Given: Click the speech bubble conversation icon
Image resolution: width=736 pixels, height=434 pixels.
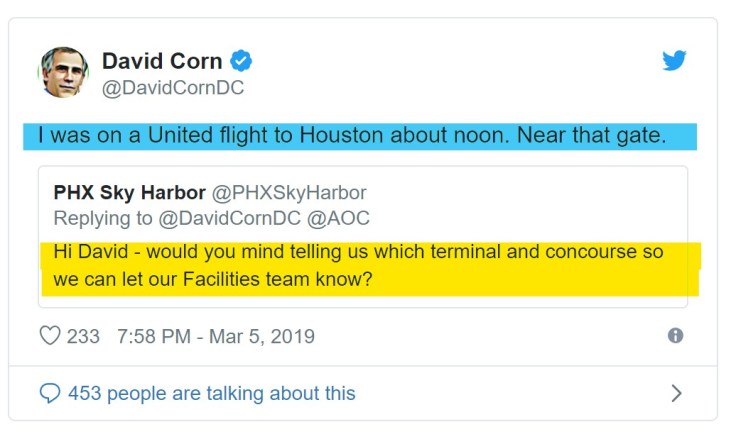Looking at the screenshot, I should 49,393.
